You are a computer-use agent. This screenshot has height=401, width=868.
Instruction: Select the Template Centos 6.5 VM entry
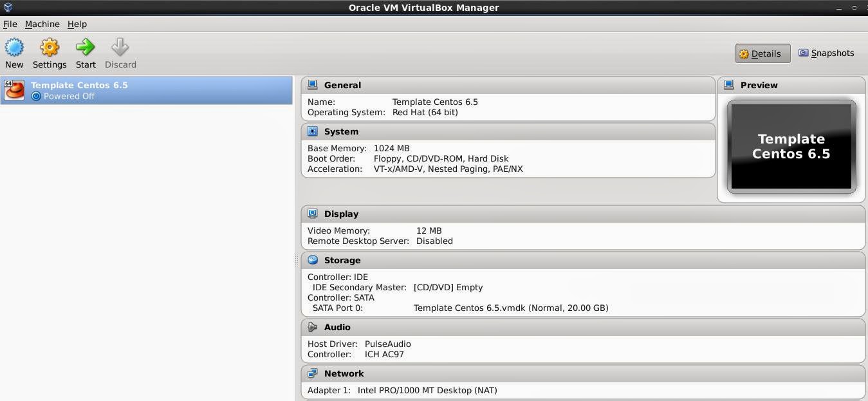tap(147, 90)
